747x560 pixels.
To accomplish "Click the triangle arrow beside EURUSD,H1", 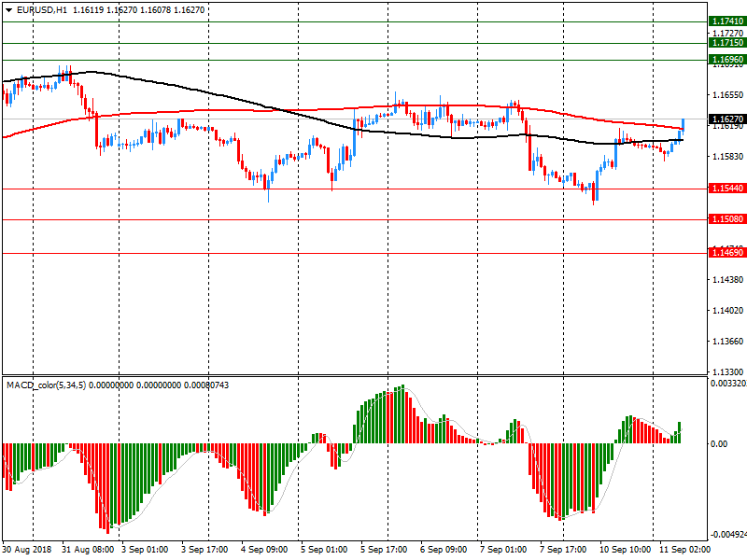I will tap(8, 9).
